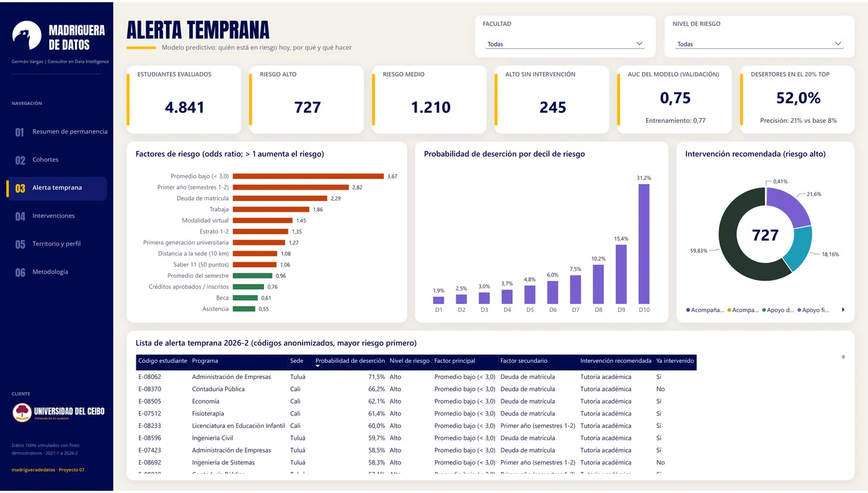Click the Nivel de riesgo table column header

click(x=409, y=361)
